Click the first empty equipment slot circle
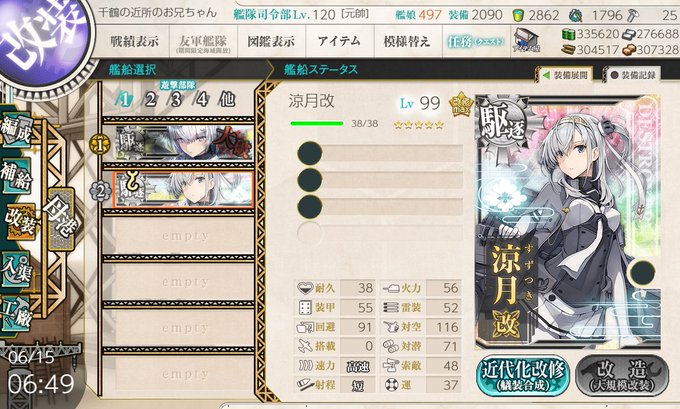This screenshot has width=680, height=409. 310,154
